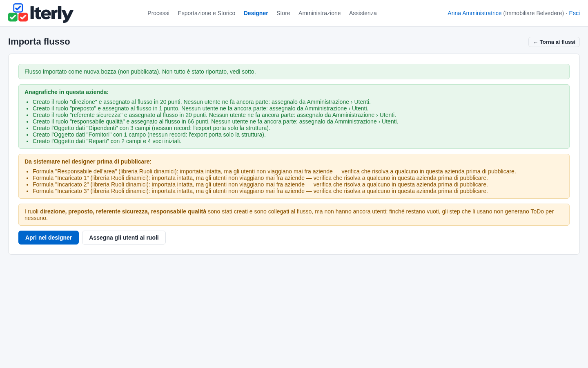The height and width of the screenshot is (368, 588).
Task: Select the Formula "Incaricato 1" warning line
Action: [x=260, y=178]
